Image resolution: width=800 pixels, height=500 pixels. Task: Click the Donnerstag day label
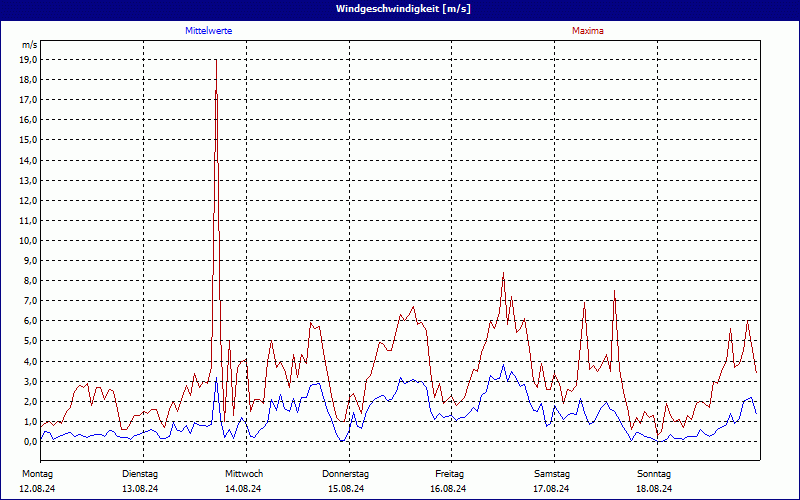(x=346, y=473)
